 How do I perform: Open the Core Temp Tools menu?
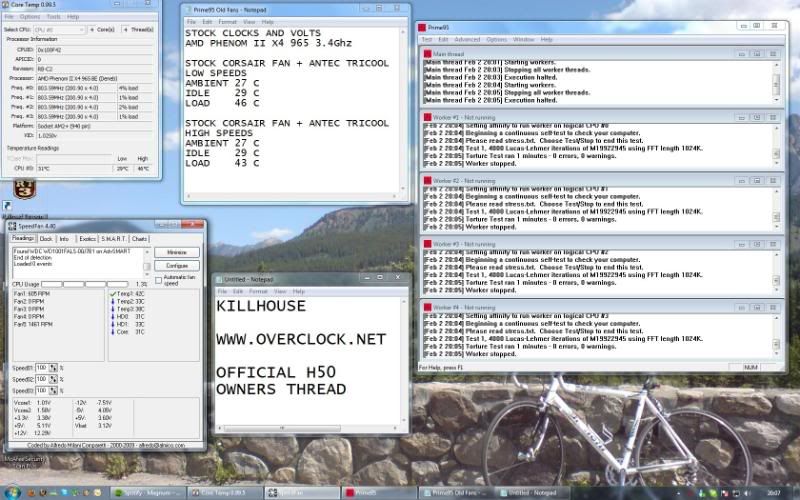[x=54, y=17]
